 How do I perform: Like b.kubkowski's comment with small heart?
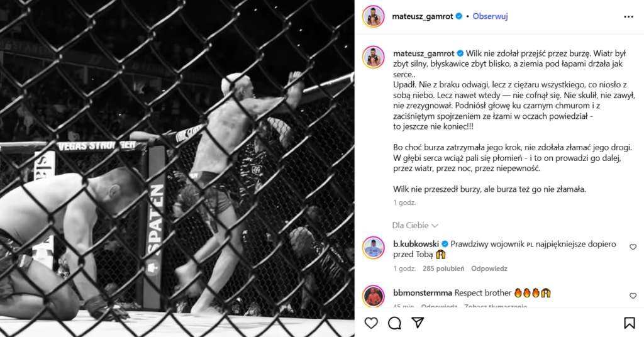point(633,247)
